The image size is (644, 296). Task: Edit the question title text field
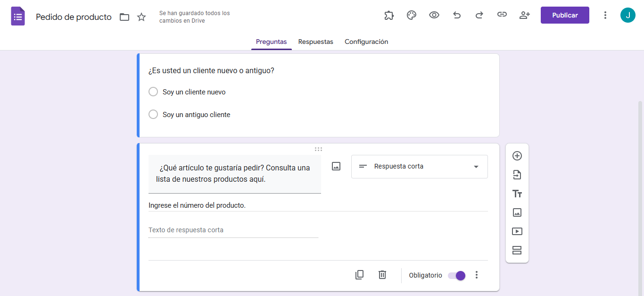pos(235,174)
